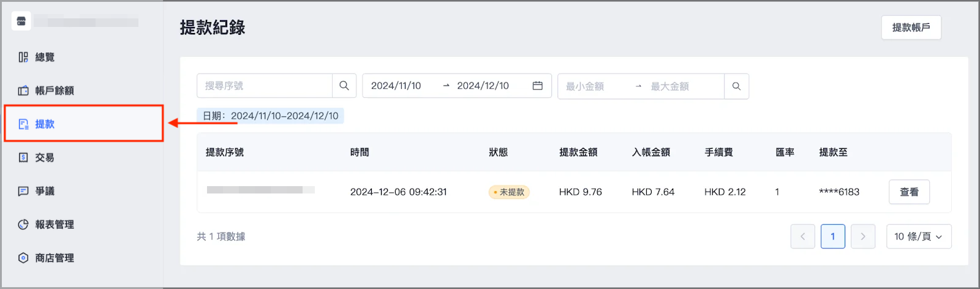The image size is (980, 289).
Task: Click the 商店管理 hexagon icon
Action: tap(23, 258)
